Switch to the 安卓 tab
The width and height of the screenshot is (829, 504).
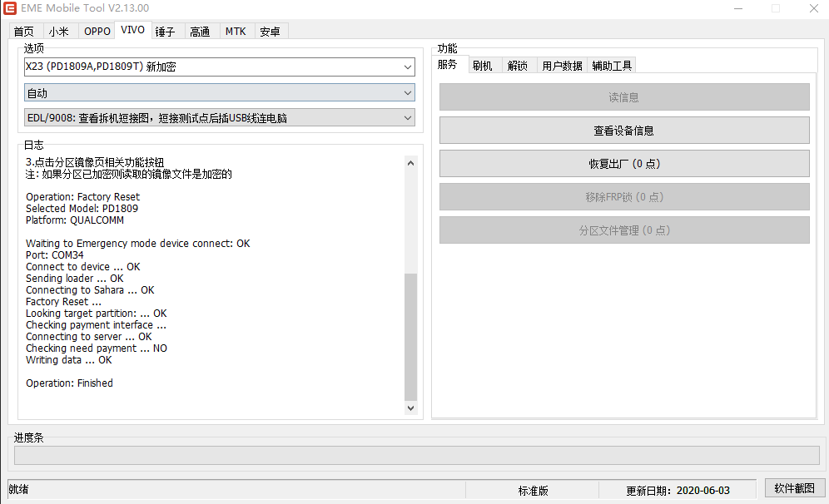tap(270, 32)
